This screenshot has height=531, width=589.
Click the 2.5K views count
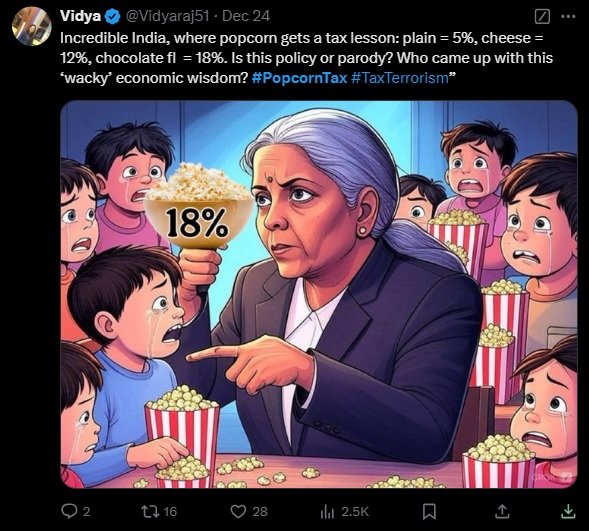tap(355, 511)
